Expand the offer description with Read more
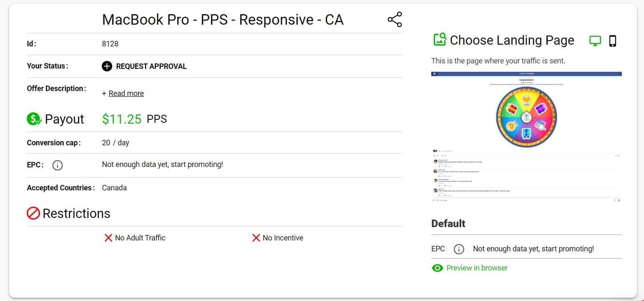This screenshot has height=301, width=644. pos(126,93)
